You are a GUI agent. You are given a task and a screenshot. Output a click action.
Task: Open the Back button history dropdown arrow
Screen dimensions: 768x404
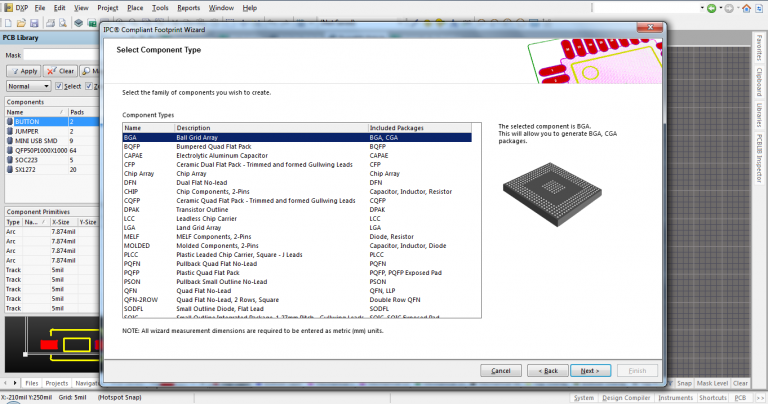[720, 8]
